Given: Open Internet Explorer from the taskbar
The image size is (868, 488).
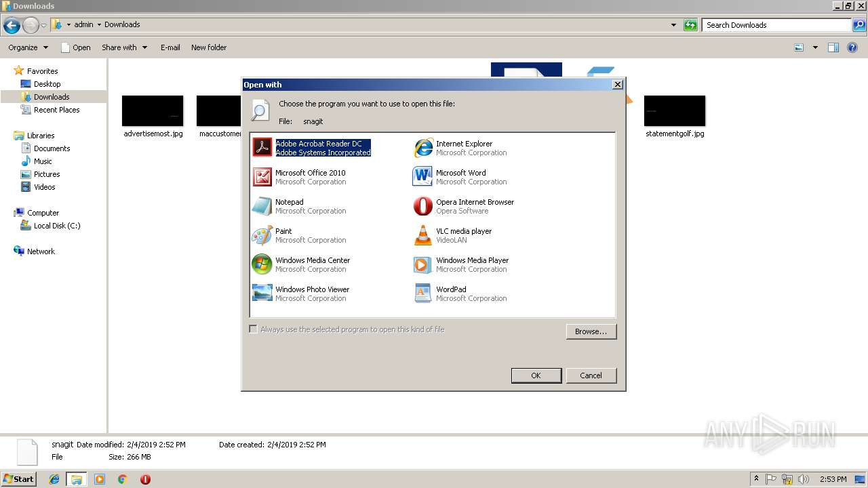Looking at the screenshot, I should 54,479.
